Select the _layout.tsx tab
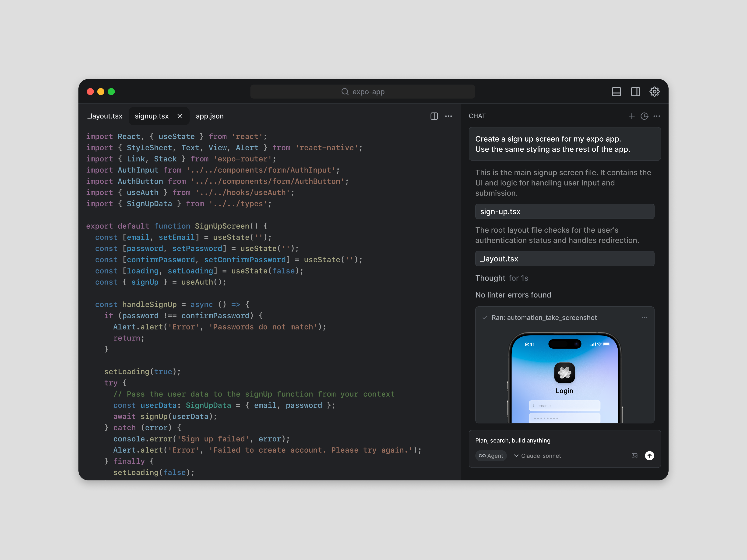The height and width of the screenshot is (560, 747). pyautogui.click(x=105, y=116)
